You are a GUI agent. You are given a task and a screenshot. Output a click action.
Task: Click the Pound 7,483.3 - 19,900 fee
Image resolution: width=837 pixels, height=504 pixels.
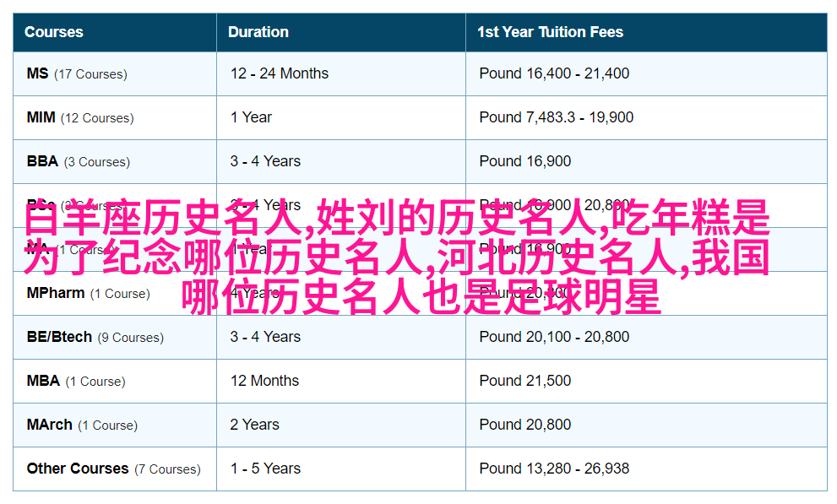click(x=556, y=117)
